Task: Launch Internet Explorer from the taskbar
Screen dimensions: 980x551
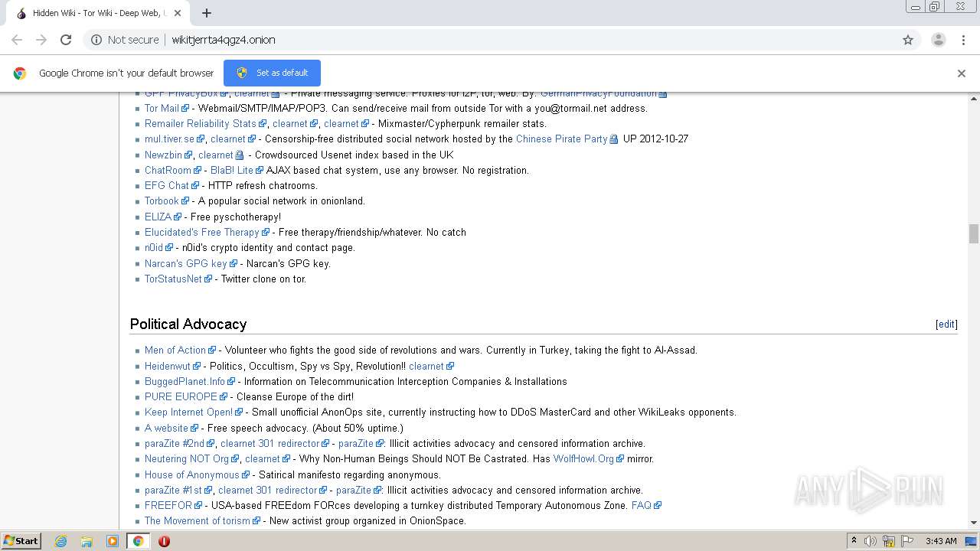Action: click(x=60, y=541)
